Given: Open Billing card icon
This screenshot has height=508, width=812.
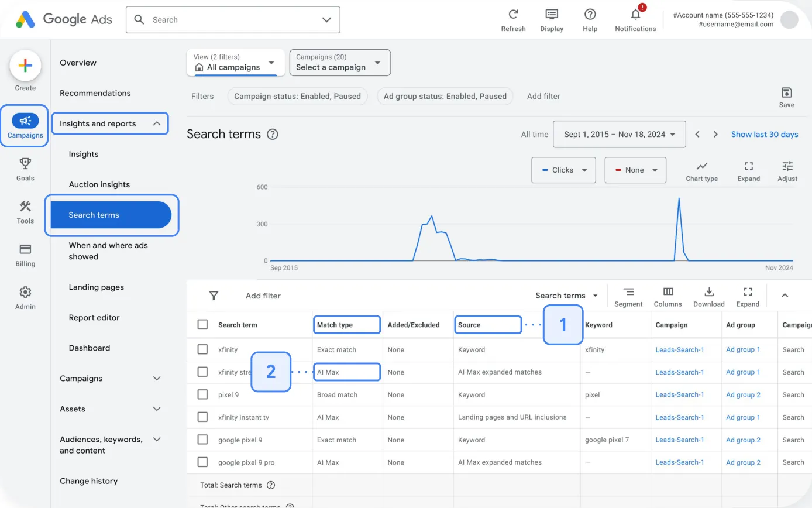Looking at the screenshot, I should point(25,249).
